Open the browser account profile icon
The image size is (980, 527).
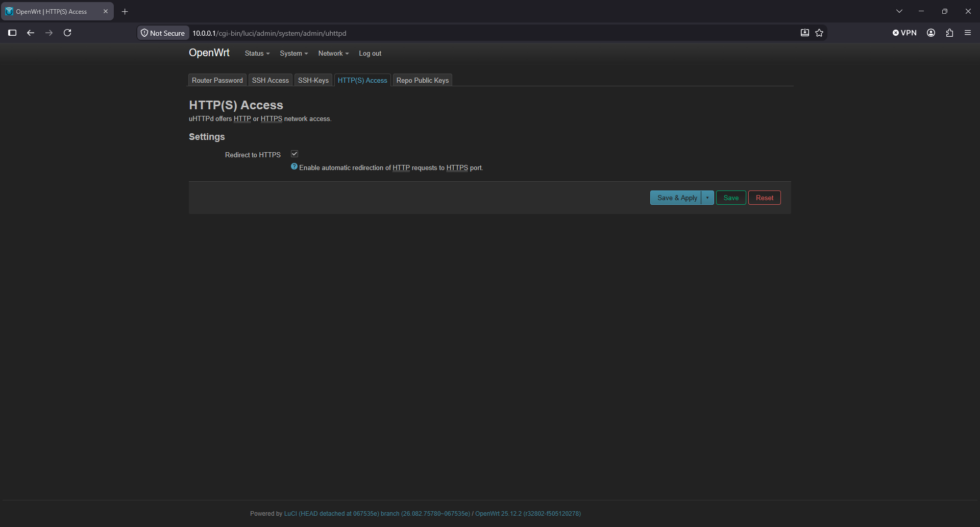pos(931,33)
